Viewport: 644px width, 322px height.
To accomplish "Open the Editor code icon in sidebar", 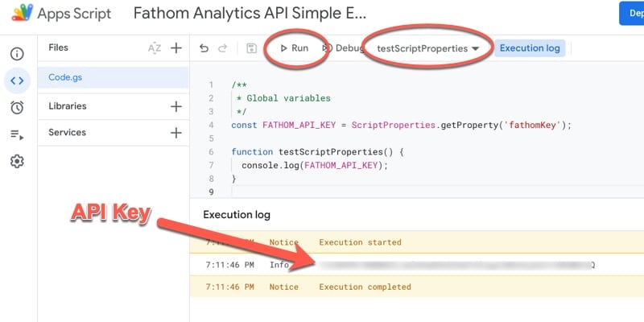I will click(x=17, y=81).
